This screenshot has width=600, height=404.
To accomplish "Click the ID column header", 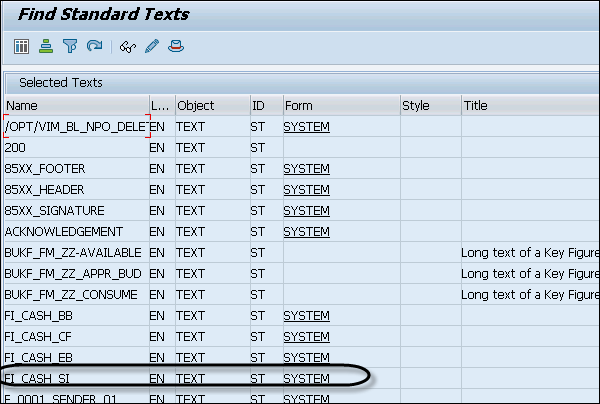I will pos(267,105).
